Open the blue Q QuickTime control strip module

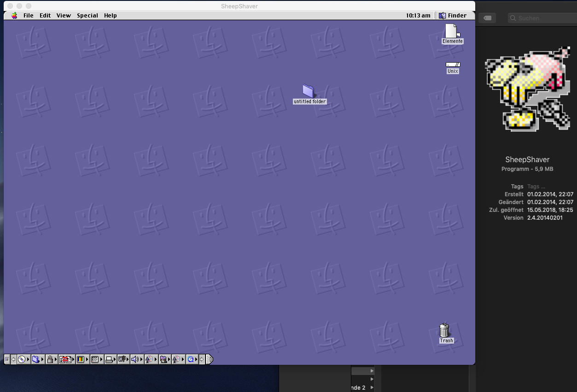pyautogui.click(x=192, y=359)
